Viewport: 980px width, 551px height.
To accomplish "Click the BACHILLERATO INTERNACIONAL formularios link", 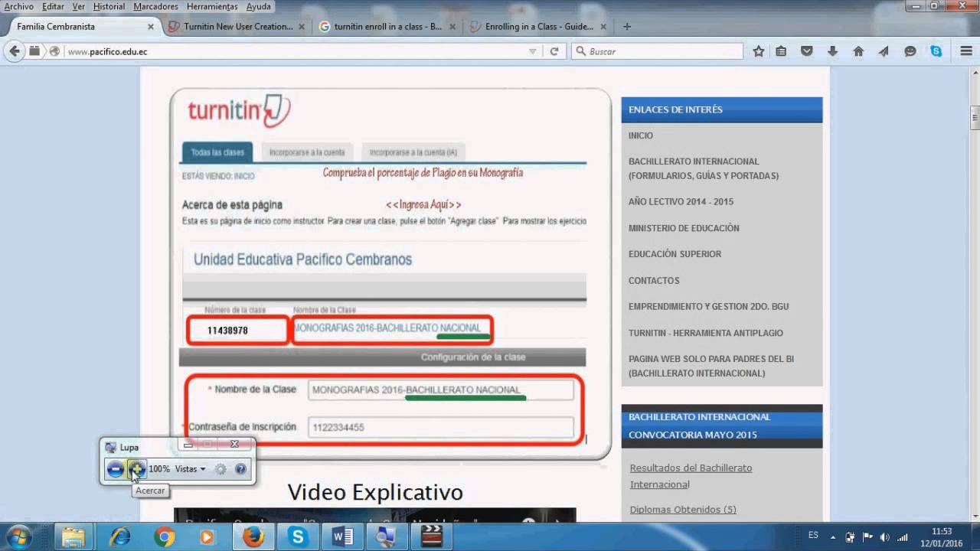I will 704,168.
